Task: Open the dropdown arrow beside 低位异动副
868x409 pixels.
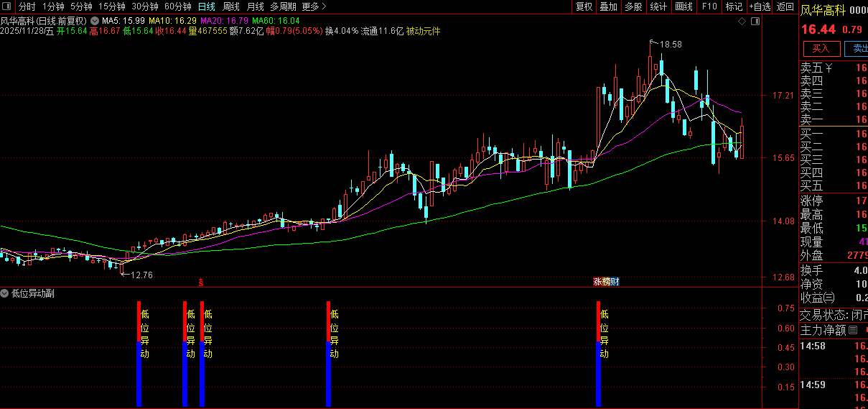Action: [5, 293]
